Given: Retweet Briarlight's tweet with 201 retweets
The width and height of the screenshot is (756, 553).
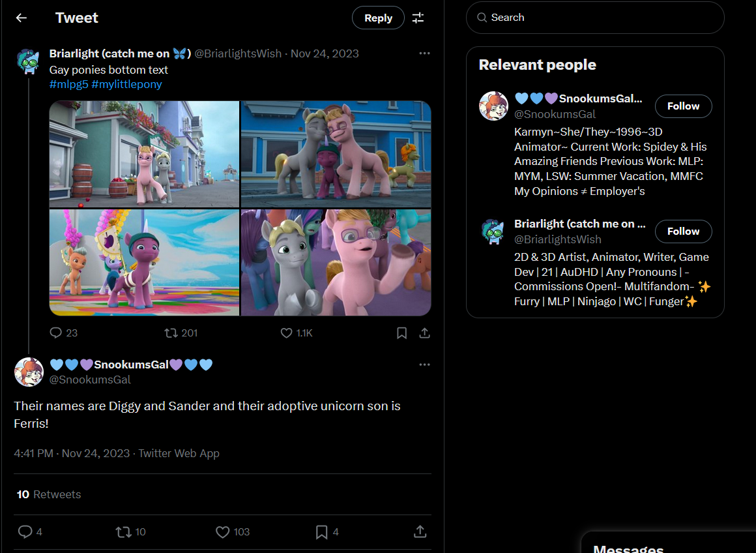Looking at the screenshot, I should 181,333.
